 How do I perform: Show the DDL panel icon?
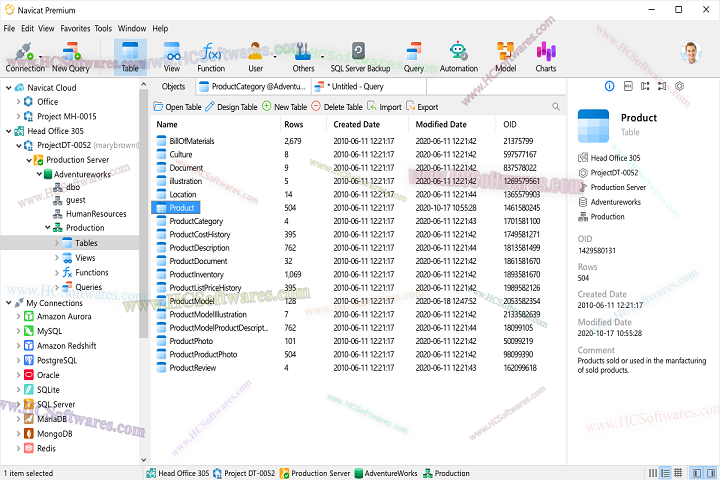pos(628,86)
